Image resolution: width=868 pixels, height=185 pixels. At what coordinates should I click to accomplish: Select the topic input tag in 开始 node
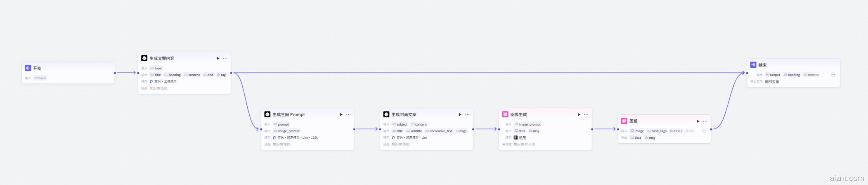click(40, 78)
